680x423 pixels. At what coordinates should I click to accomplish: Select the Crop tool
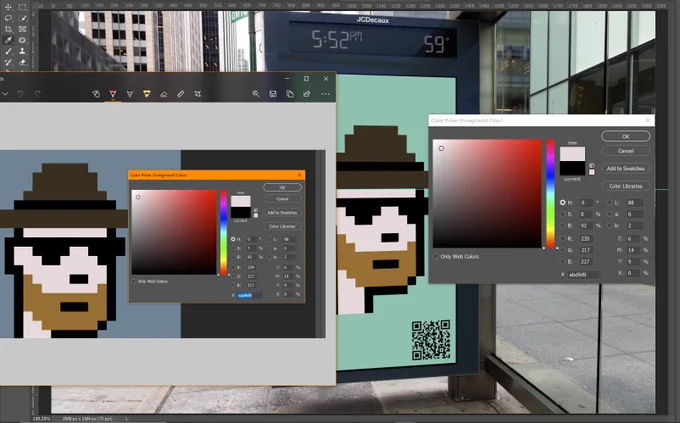click(x=8, y=29)
